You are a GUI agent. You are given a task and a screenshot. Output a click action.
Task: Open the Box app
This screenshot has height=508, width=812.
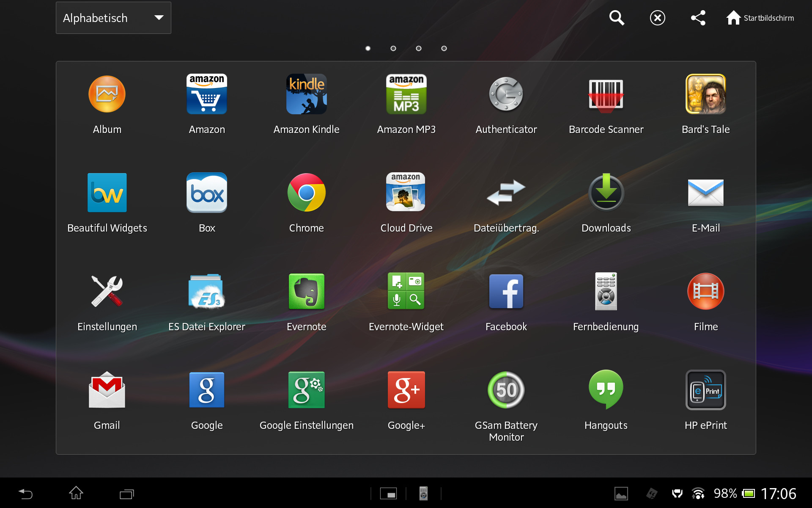click(x=207, y=193)
